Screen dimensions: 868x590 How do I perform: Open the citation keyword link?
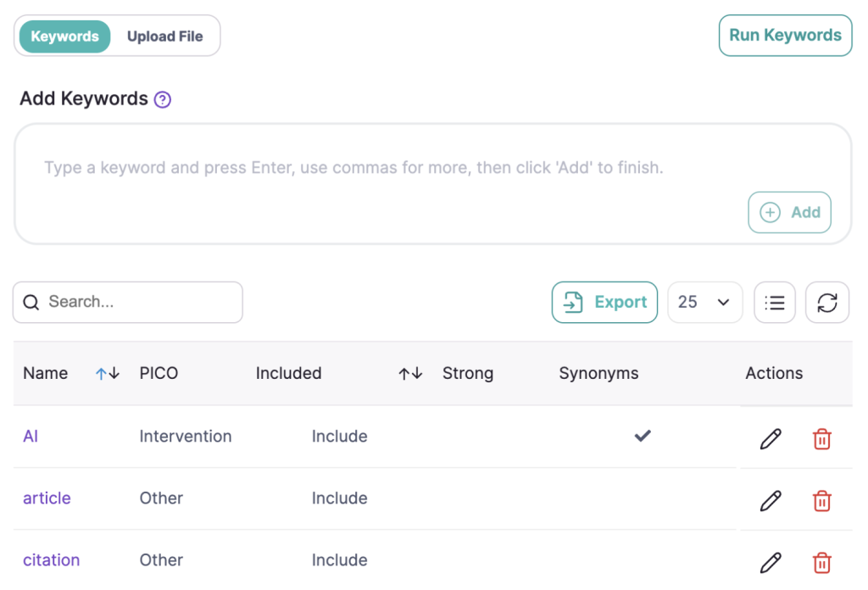(x=52, y=560)
